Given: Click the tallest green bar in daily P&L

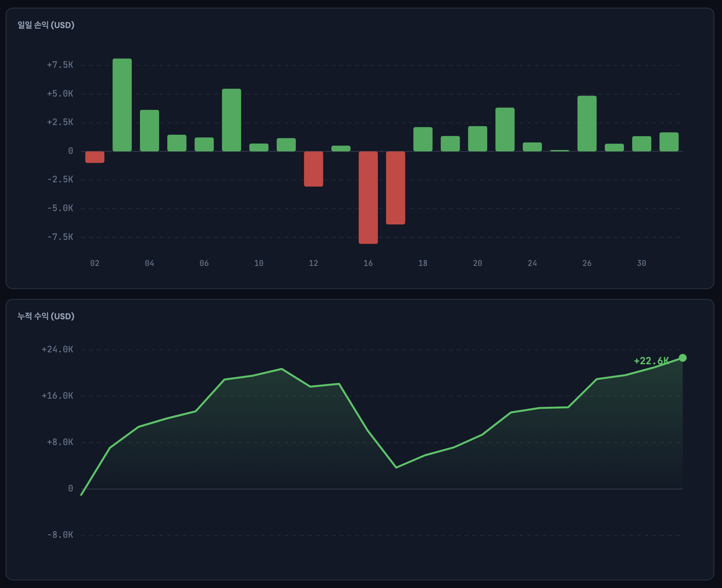Looking at the screenshot, I should 122,105.
